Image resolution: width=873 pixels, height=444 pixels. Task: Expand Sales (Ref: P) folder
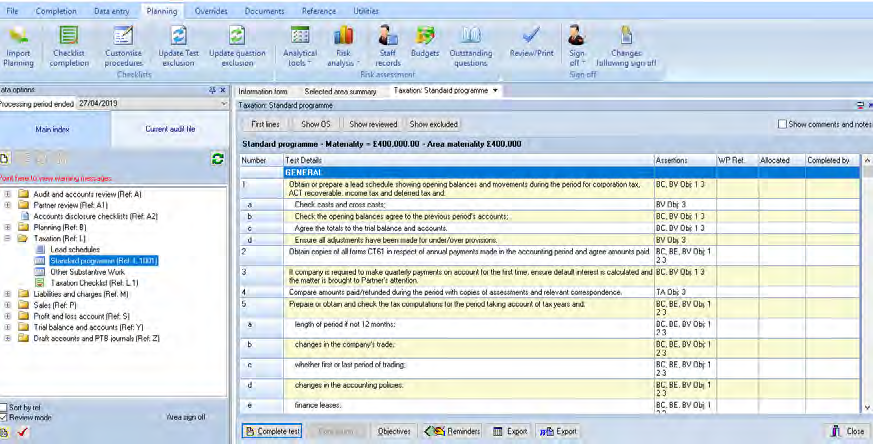[x=8, y=305]
